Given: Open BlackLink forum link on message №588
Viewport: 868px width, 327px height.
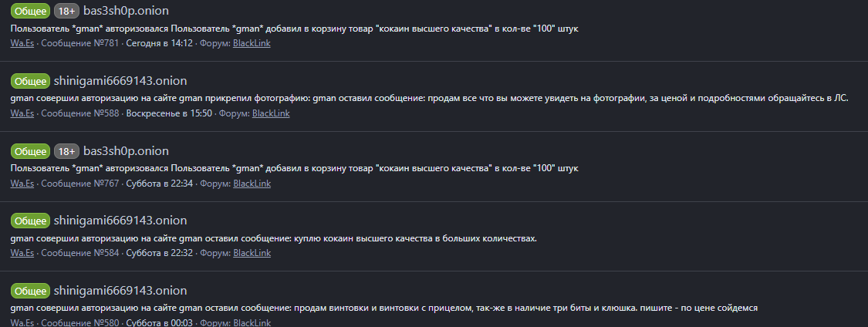Looking at the screenshot, I should [271, 113].
